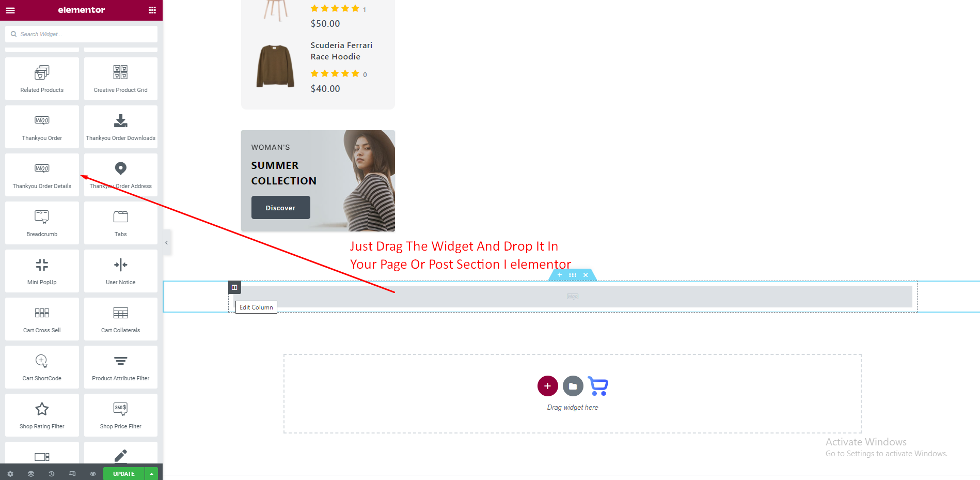Click the Discover button on banner

coord(281,208)
